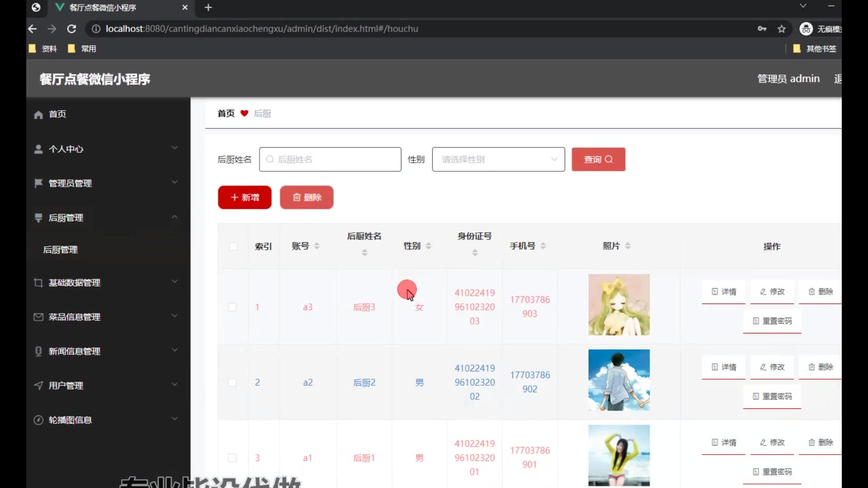Sort the 照片 column using its sort arrows
The height and width of the screenshot is (488, 868).
pyautogui.click(x=627, y=246)
